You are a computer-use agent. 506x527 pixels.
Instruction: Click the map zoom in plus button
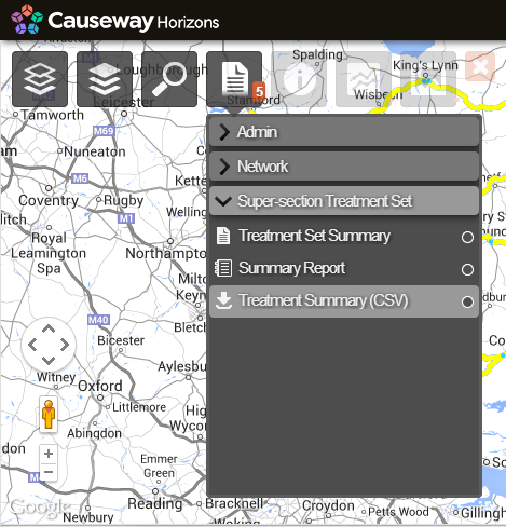48,454
